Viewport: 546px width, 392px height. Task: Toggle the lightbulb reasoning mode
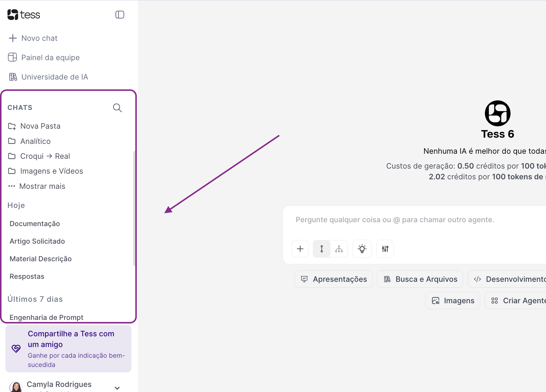362,248
